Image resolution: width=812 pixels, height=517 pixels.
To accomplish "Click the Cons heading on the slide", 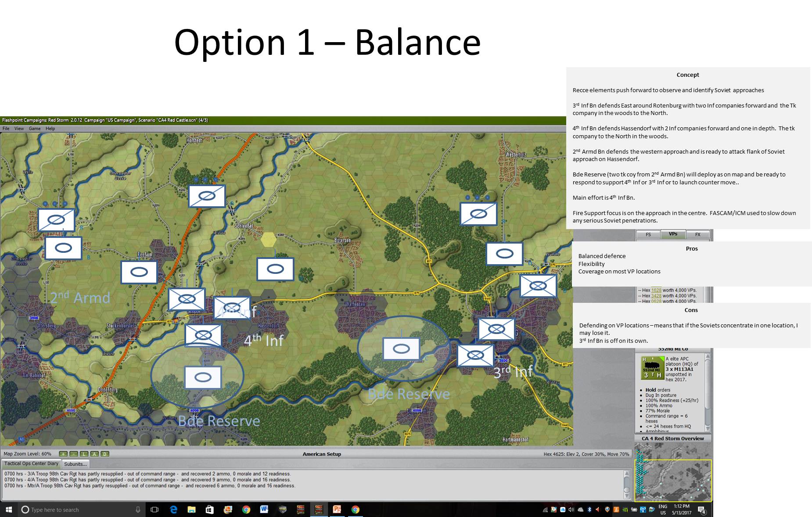I will click(x=691, y=310).
